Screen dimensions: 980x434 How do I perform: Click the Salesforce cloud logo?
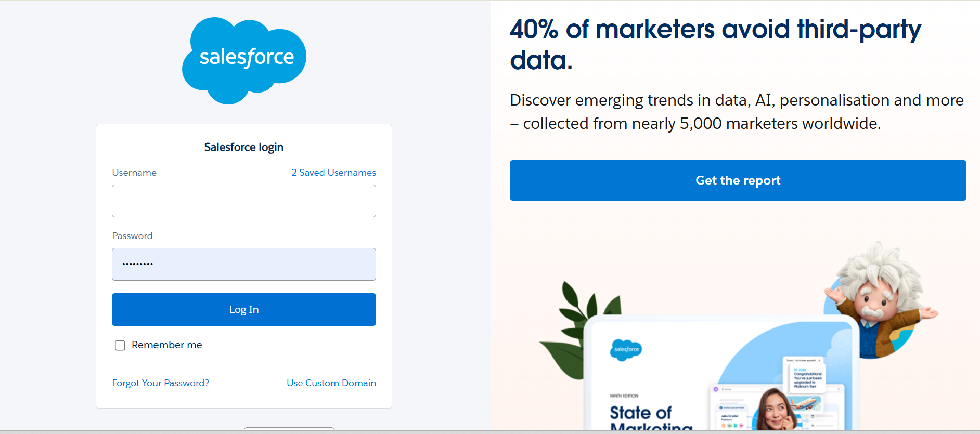click(244, 60)
